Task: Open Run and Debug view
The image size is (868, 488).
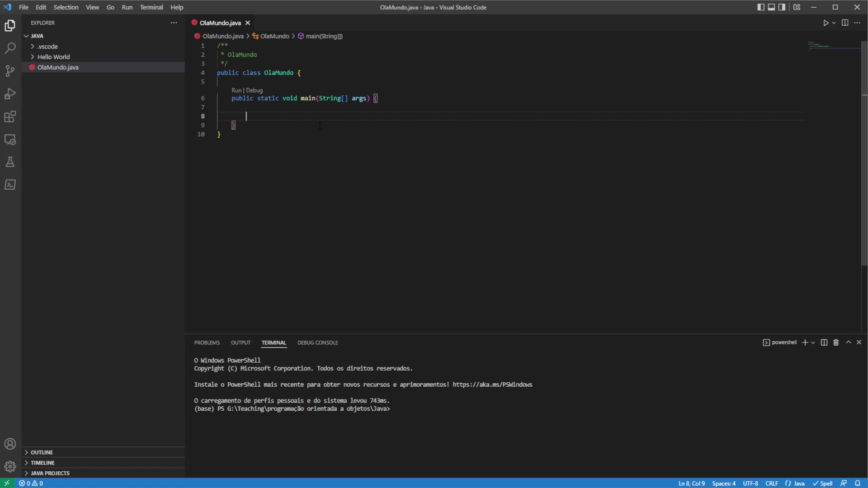Action: click(x=10, y=94)
